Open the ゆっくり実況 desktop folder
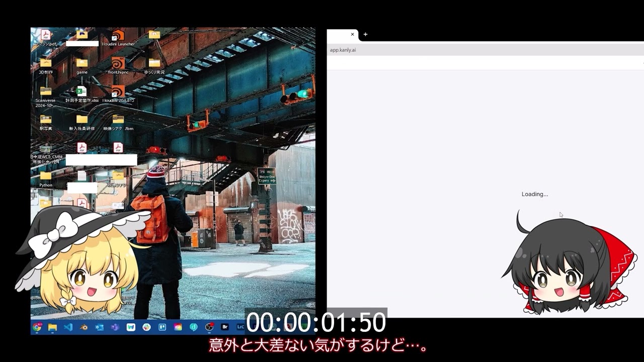 (154, 66)
